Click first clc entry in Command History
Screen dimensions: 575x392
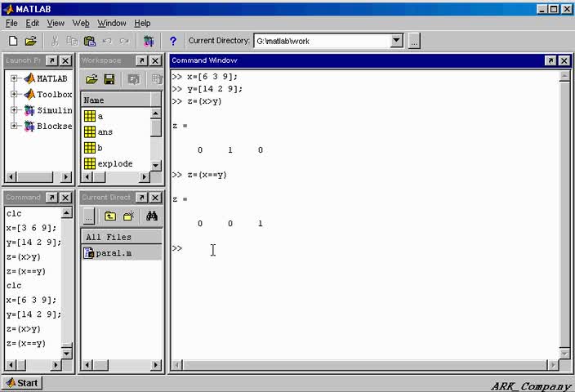coord(14,213)
